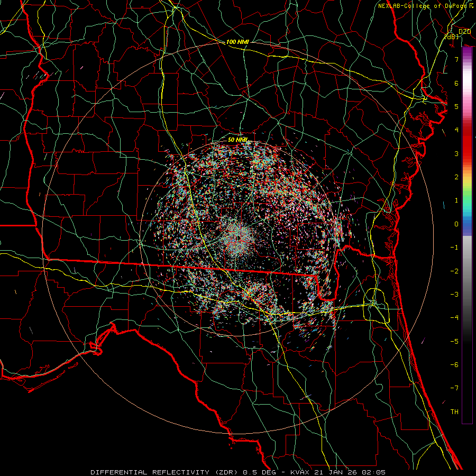Viewport: 476px width, 476px height.
Task: Click the "6" value on color scale
Action: (456, 83)
